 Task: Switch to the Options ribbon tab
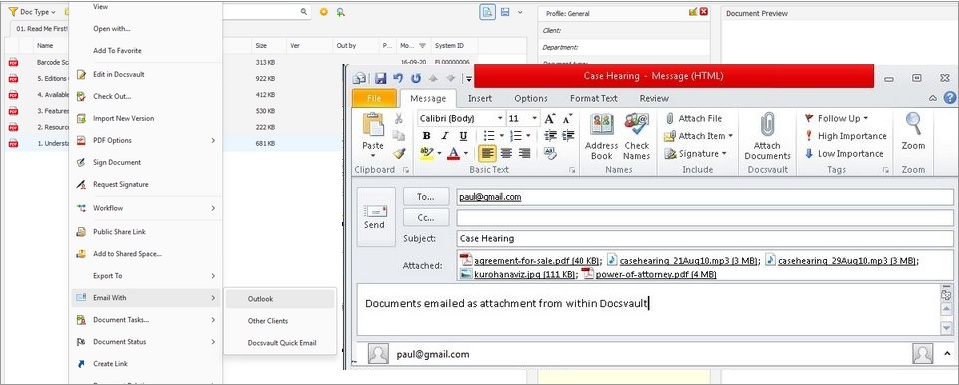click(531, 98)
